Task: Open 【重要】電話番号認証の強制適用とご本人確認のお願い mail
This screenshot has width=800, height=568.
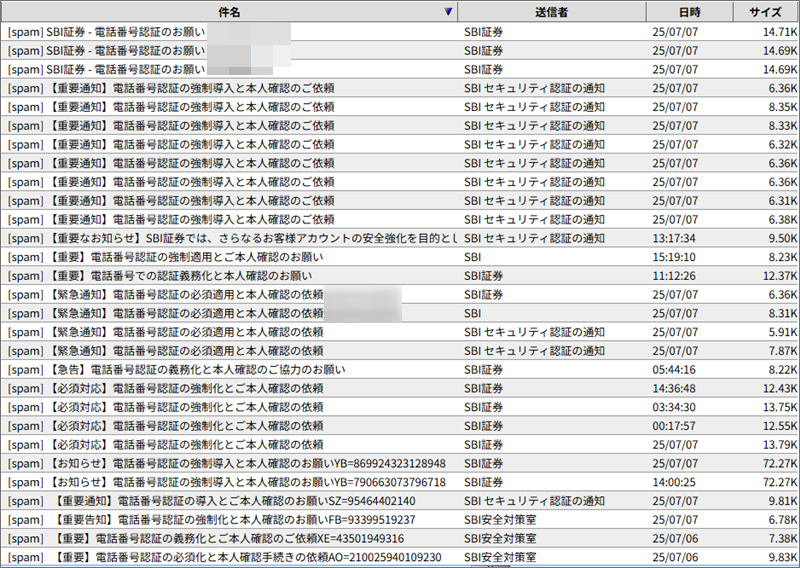Action: (165, 257)
